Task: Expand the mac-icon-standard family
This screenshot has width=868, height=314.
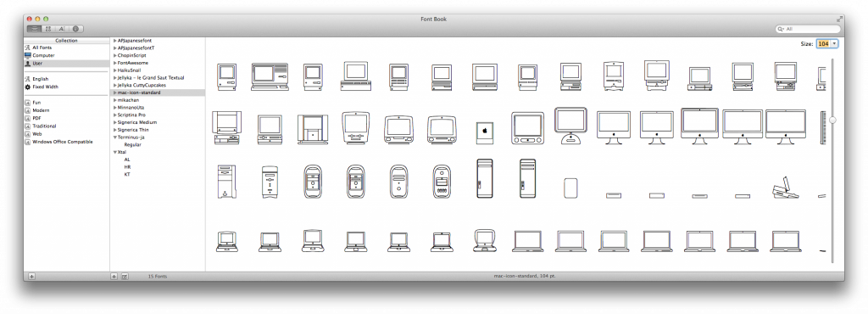Action: pos(115,93)
